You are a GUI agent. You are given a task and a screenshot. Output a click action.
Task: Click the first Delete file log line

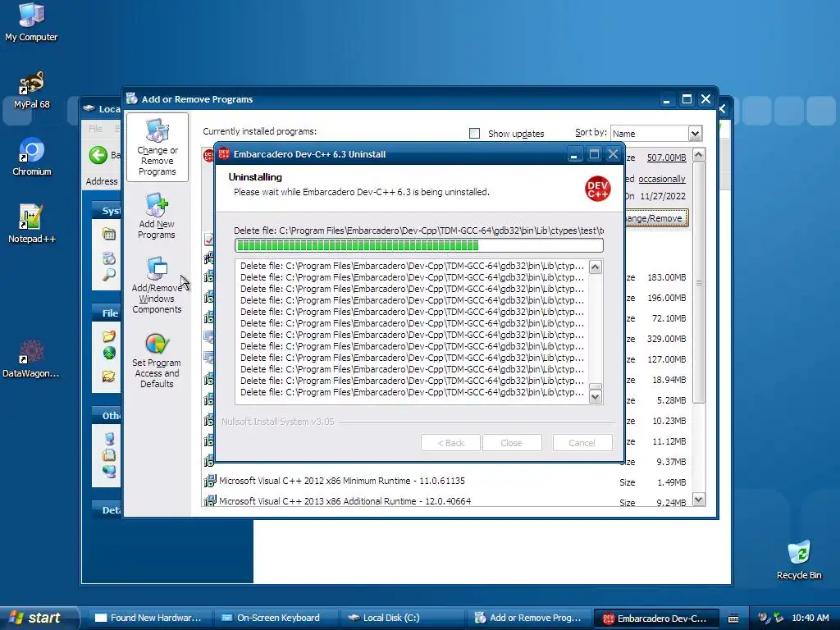[412, 266]
